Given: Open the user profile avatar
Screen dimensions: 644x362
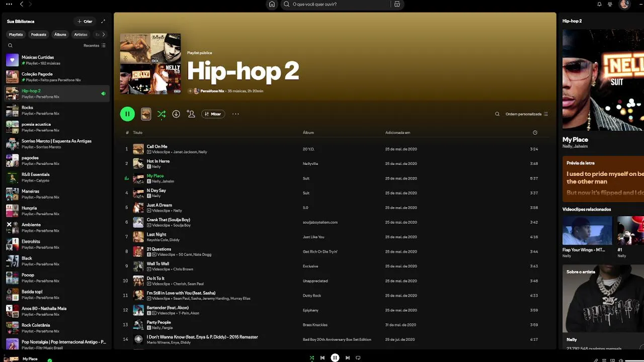Looking at the screenshot, I should pos(624,4).
